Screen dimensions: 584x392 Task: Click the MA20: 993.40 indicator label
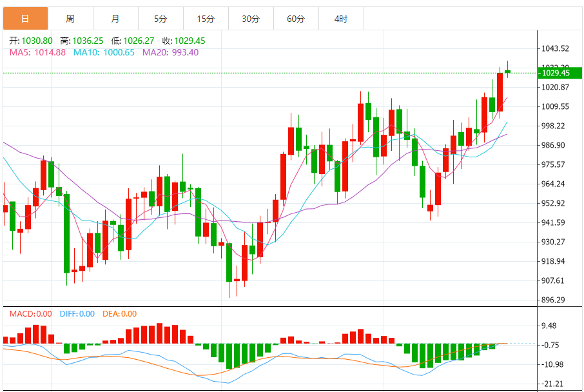click(x=170, y=52)
